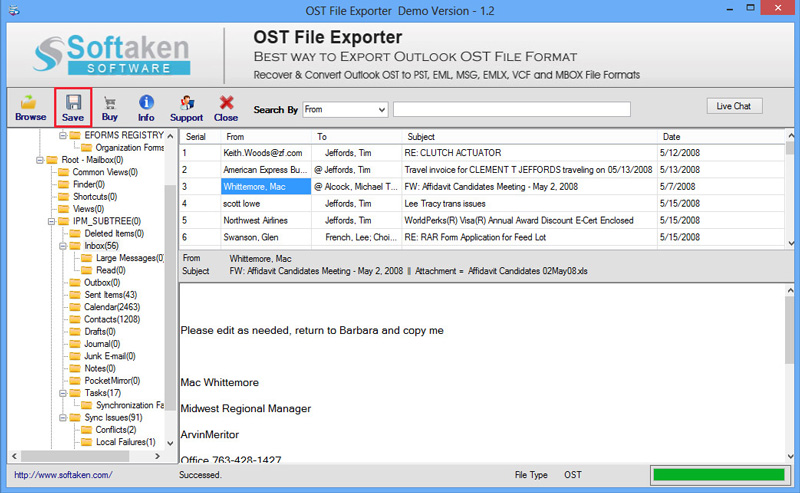The width and height of the screenshot is (800, 493).
Task: Click the message preview vertical scrollbar thumb
Action: (x=790, y=329)
